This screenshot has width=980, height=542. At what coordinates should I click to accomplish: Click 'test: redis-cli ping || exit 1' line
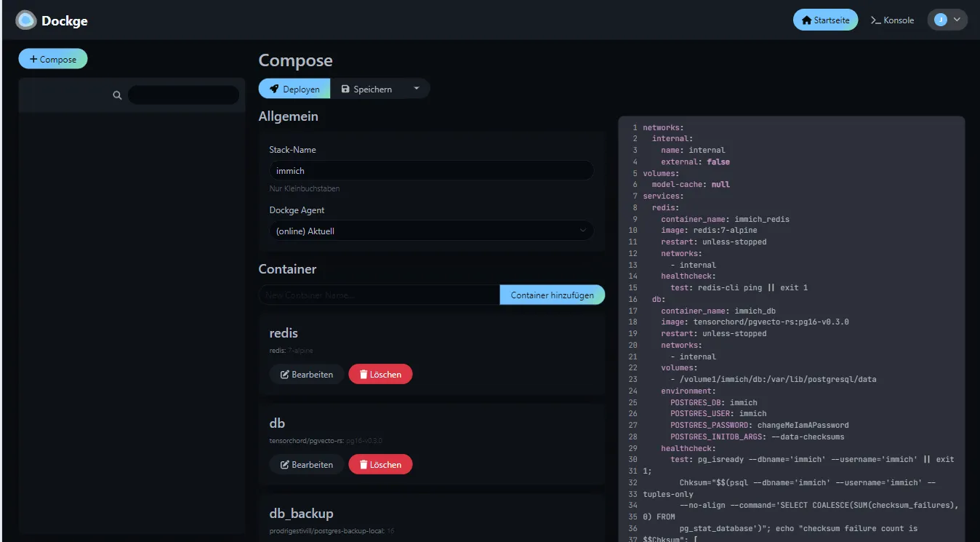pyautogui.click(x=739, y=287)
